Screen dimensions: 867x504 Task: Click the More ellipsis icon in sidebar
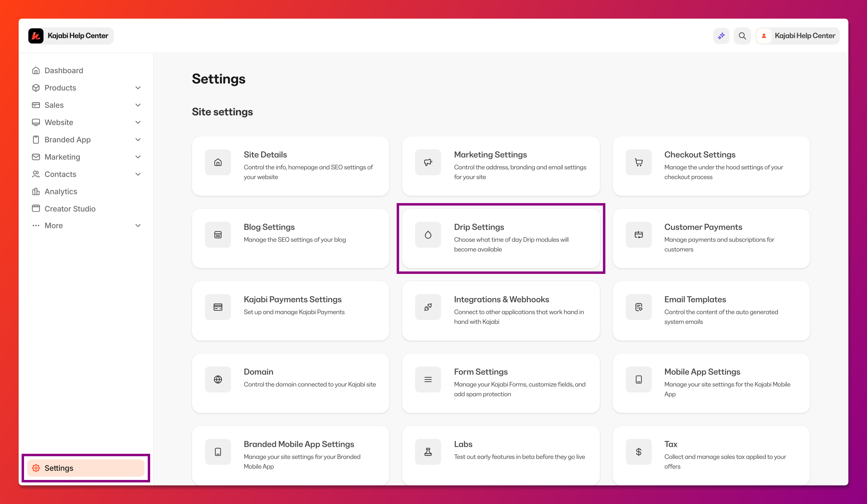pyautogui.click(x=36, y=226)
